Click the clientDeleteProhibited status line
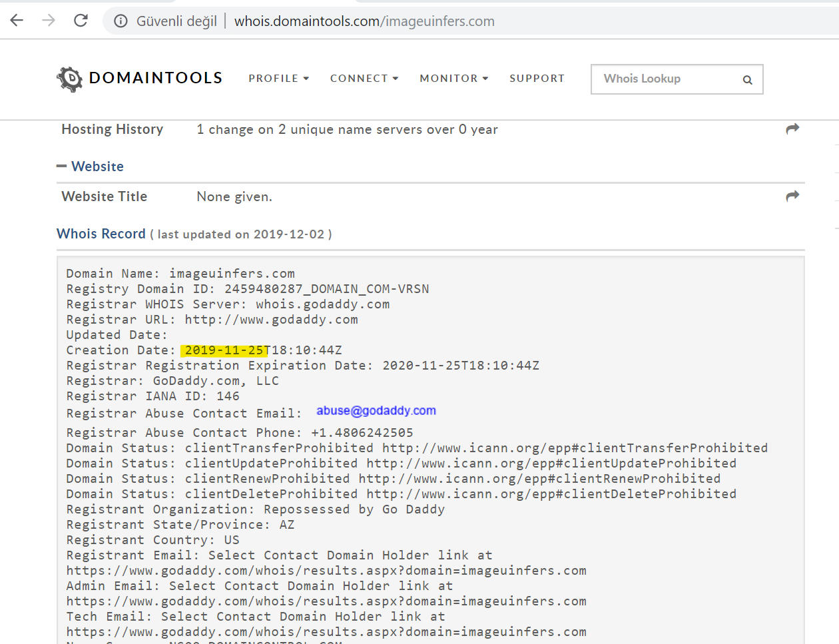This screenshot has height=644, width=839. point(402,494)
